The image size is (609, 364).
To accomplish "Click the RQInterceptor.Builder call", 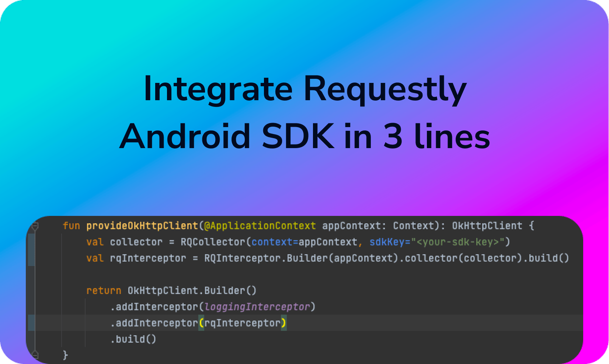I will [266, 258].
